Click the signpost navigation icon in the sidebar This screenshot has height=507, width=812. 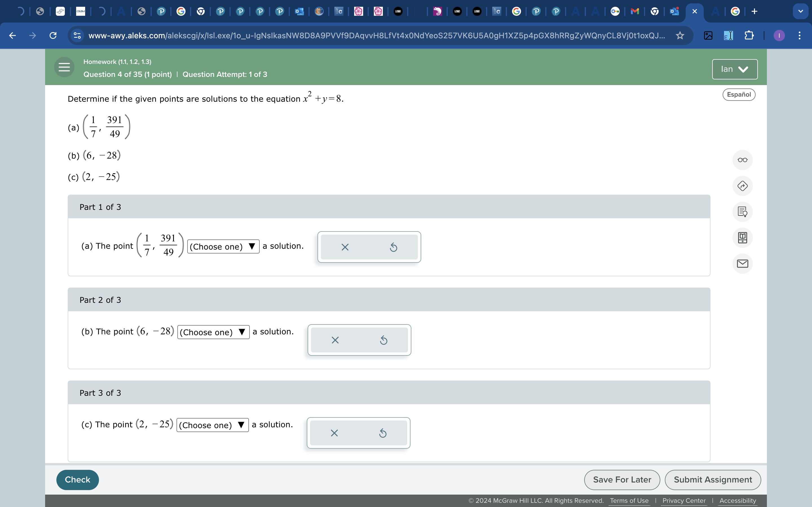[x=743, y=186]
